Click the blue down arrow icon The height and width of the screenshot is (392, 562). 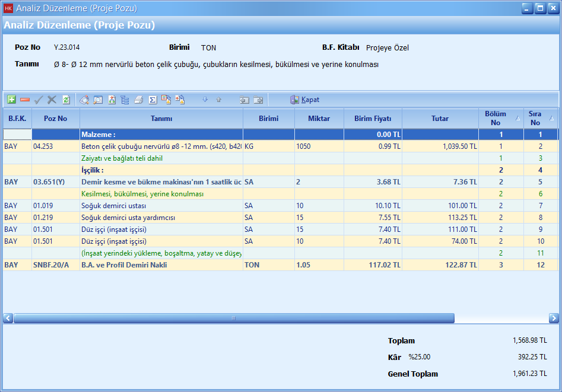pyautogui.click(x=205, y=100)
